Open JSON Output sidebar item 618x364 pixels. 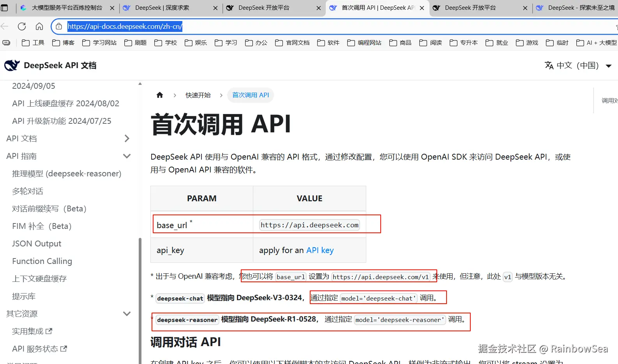(x=37, y=244)
